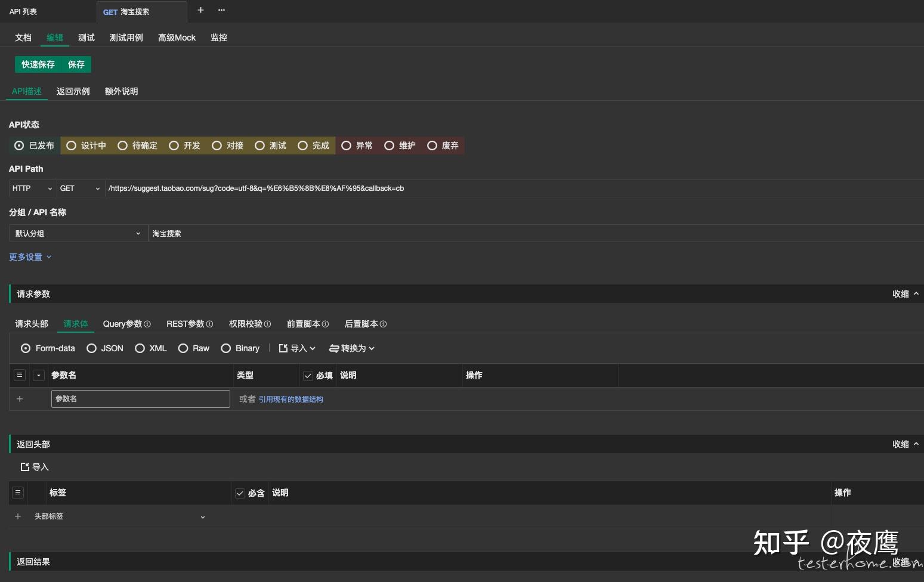The height and width of the screenshot is (582, 924).
Task: Open the 头部标签 dropdown
Action: tap(119, 516)
